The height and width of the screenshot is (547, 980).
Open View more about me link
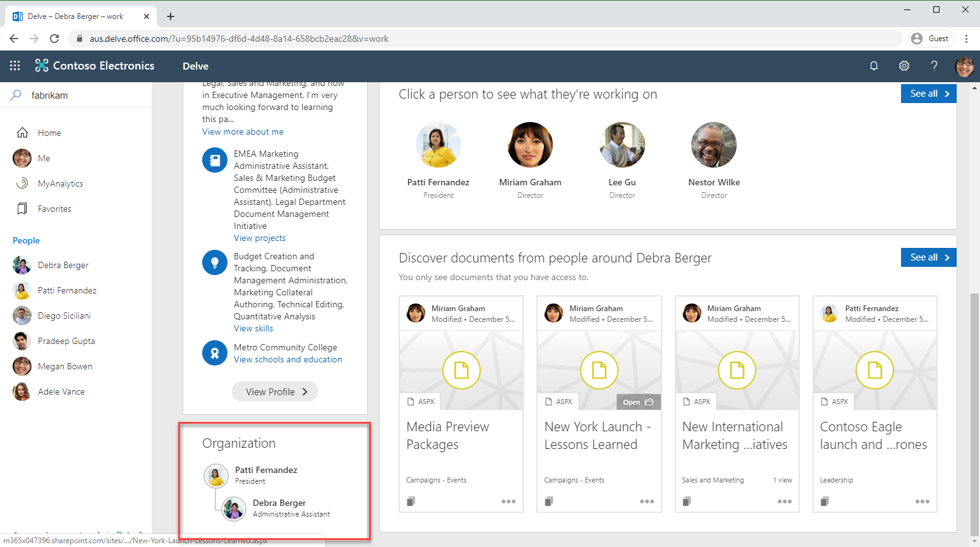click(x=243, y=132)
